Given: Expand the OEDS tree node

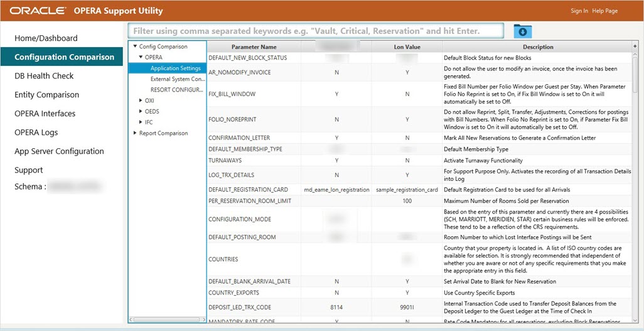Looking at the screenshot, I should coord(141,111).
